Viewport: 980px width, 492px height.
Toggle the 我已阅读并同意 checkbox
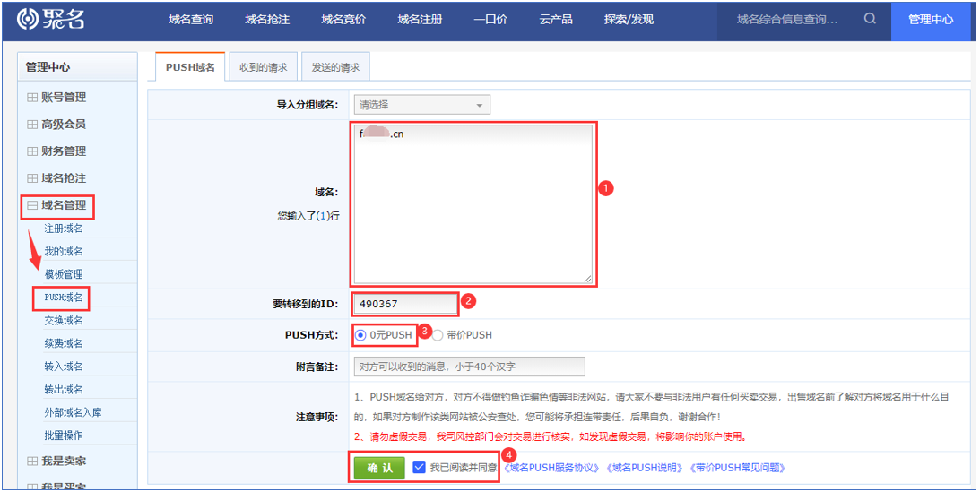[x=419, y=467]
